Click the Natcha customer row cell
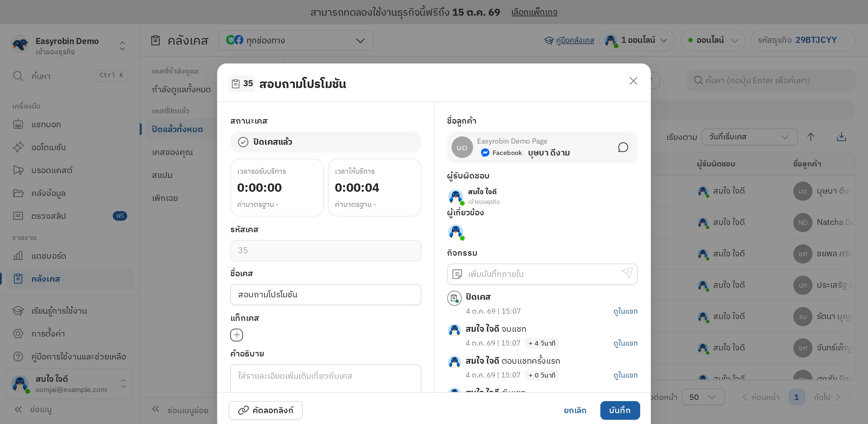This screenshot has width=868, height=424. (823, 223)
